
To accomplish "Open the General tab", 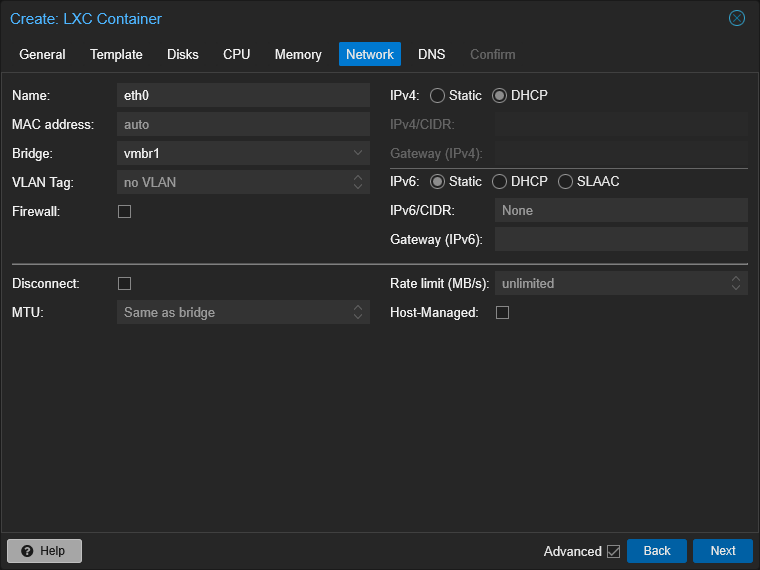I will pyautogui.click(x=42, y=54).
